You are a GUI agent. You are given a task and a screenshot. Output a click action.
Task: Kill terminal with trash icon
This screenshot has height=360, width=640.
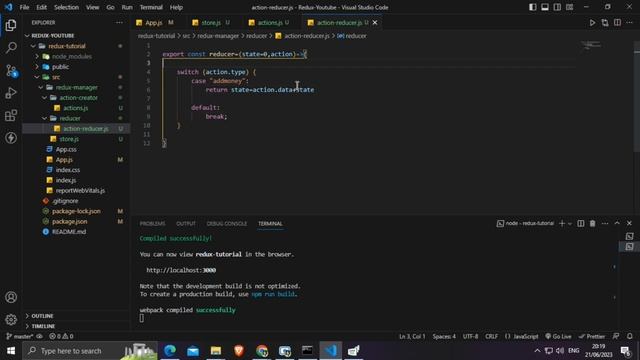[593, 223]
